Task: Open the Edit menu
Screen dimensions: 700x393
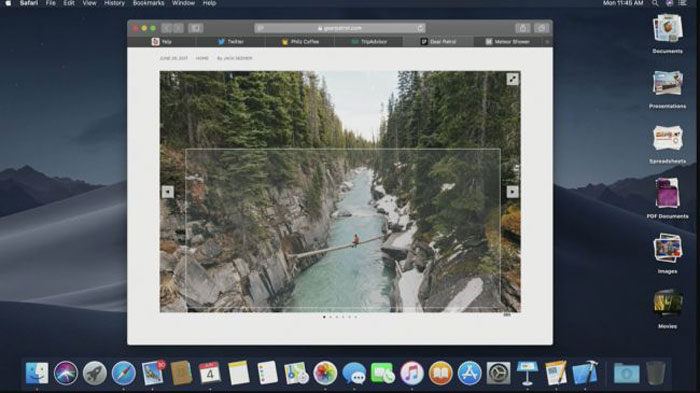Action: [x=69, y=3]
